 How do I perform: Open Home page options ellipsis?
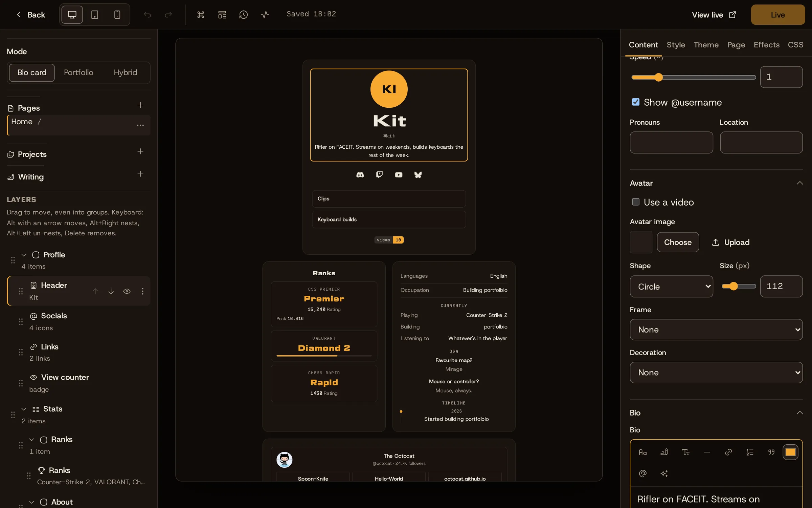coord(140,125)
